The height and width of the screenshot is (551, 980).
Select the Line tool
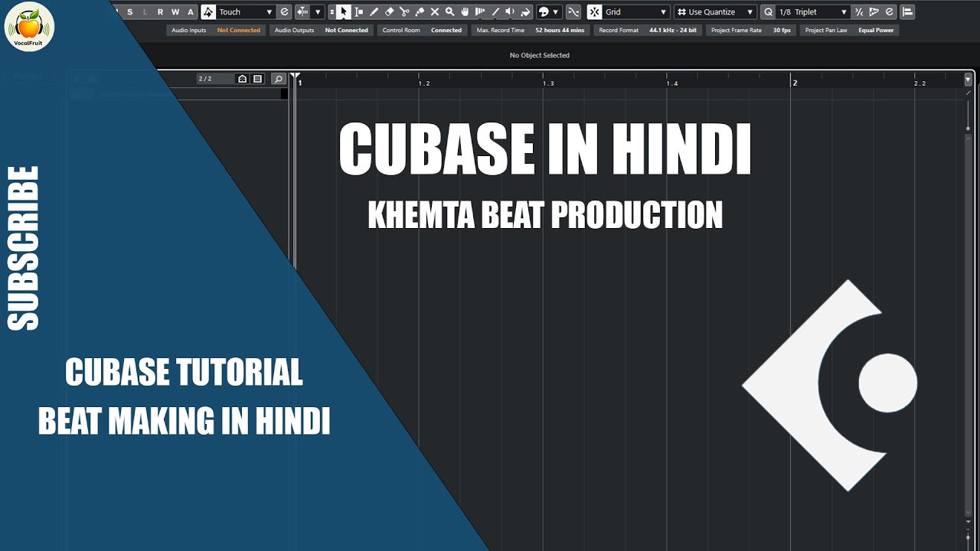pyautogui.click(x=495, y=11)
